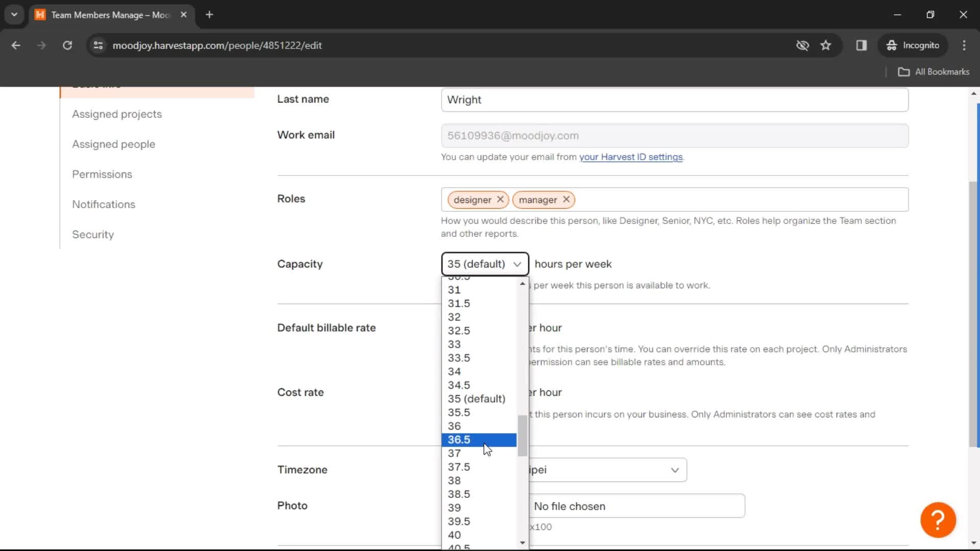Close the Team Members Manage tab
Image resolution: width=980 pixels, height=551 pixels.
[184, 15]
